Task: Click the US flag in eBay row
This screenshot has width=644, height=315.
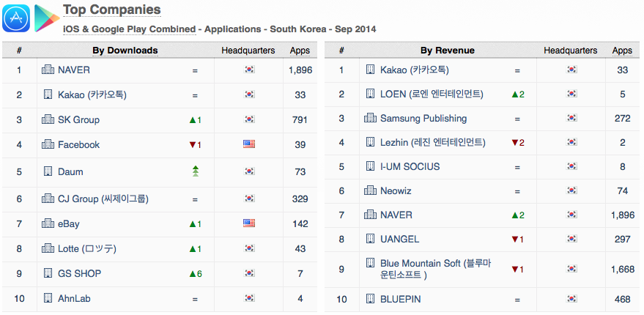Action: pos(248,224)
